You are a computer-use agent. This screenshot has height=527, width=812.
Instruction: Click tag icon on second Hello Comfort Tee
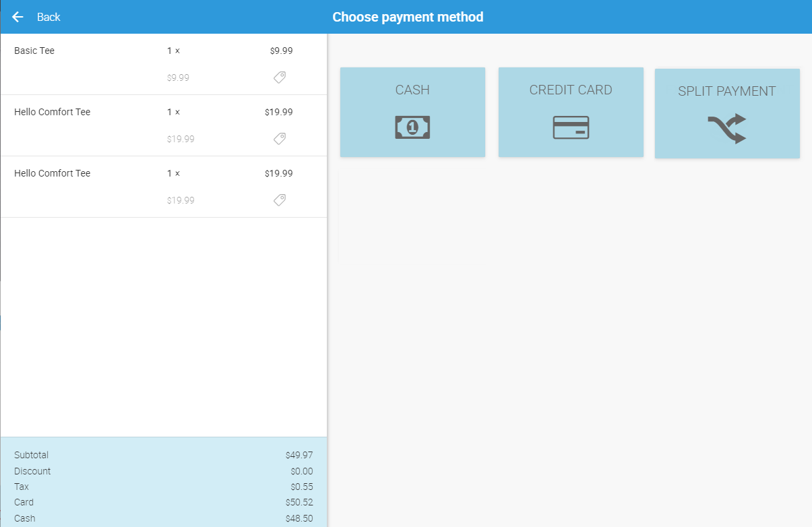click(x=280, y=200)
